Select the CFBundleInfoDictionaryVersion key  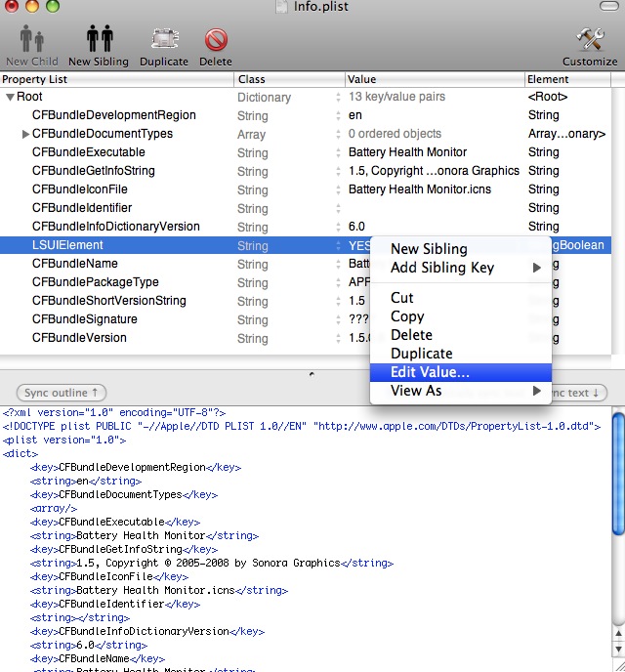[x=115, y=227]
